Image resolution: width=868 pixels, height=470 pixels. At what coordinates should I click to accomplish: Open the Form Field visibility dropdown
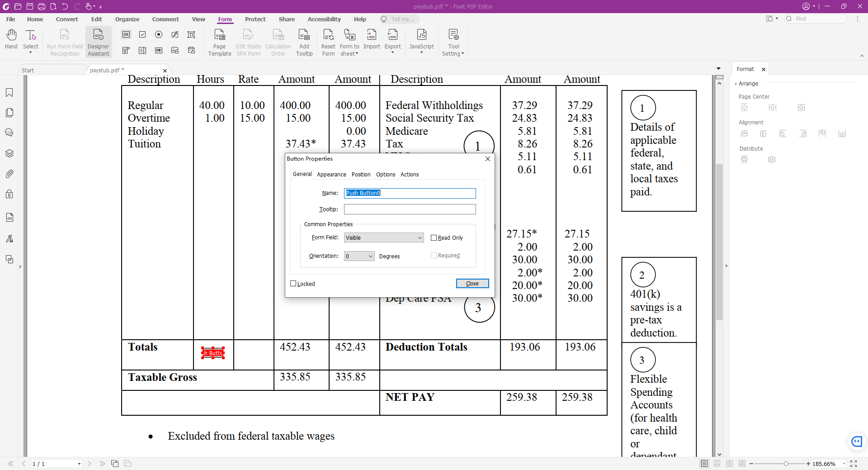click(384, 237)
